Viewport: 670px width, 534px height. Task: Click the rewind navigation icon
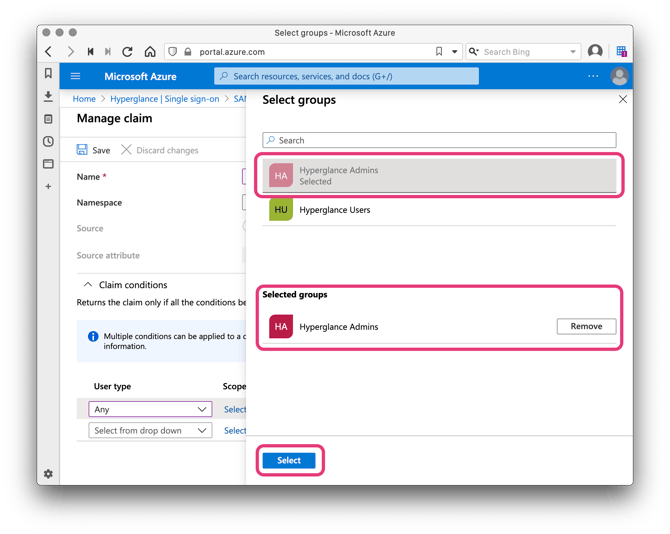90,52
